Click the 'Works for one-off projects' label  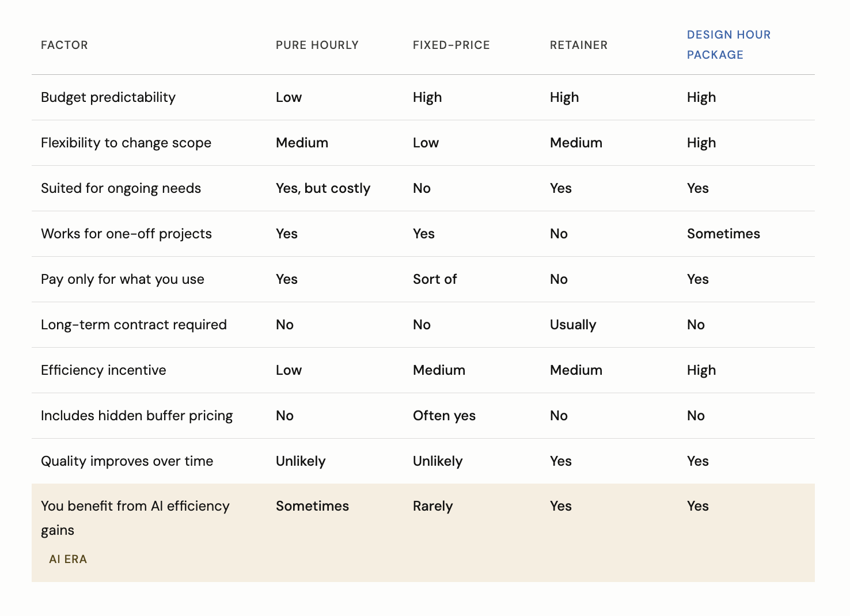point(126,234)
